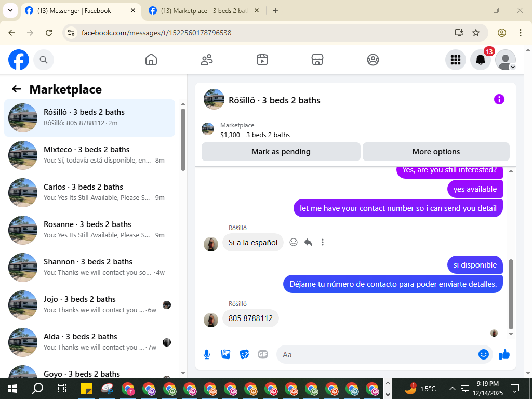
Task: Click 'Déjame tu número de contacto' message
Action: 393,284
